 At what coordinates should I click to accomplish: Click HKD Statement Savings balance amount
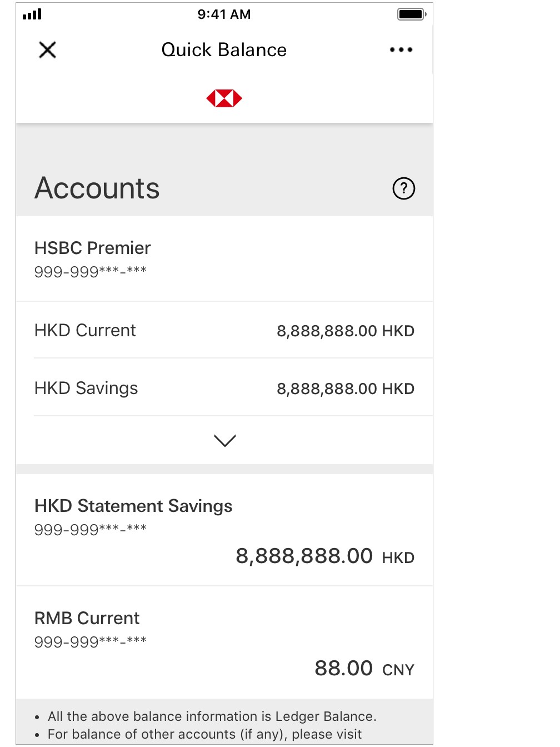[x=325, y=556]
